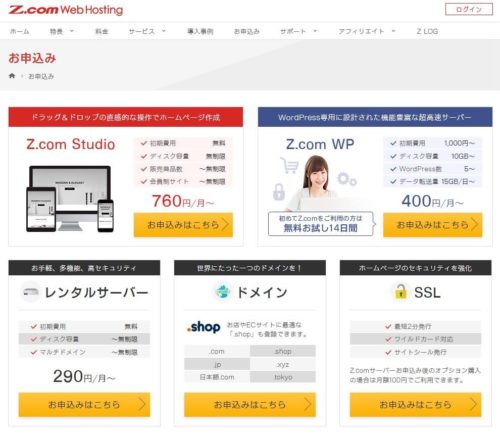Click the 760円/月〜 price text
Screen dimensions: 500x435
click(183, 201)
